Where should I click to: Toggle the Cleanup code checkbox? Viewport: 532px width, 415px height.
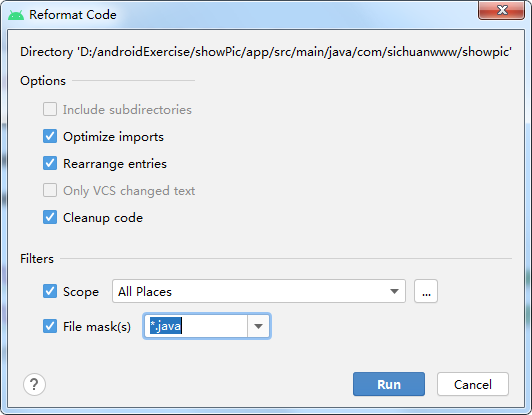click(x=50, y=217)
